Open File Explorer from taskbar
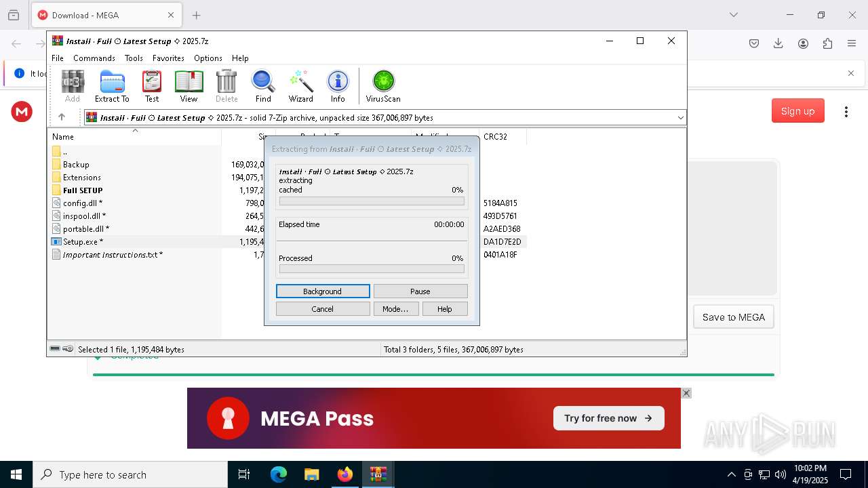This screenshot has height=488, width=868. click(x=312, y=474)
